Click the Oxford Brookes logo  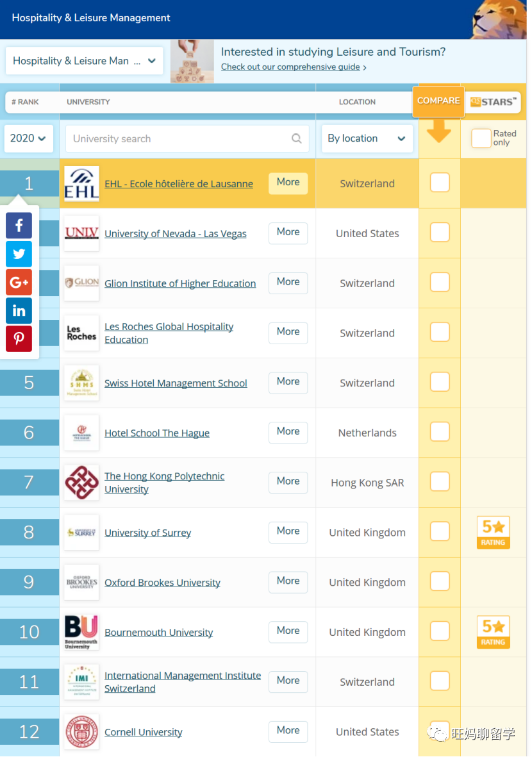tap(81, 582)
